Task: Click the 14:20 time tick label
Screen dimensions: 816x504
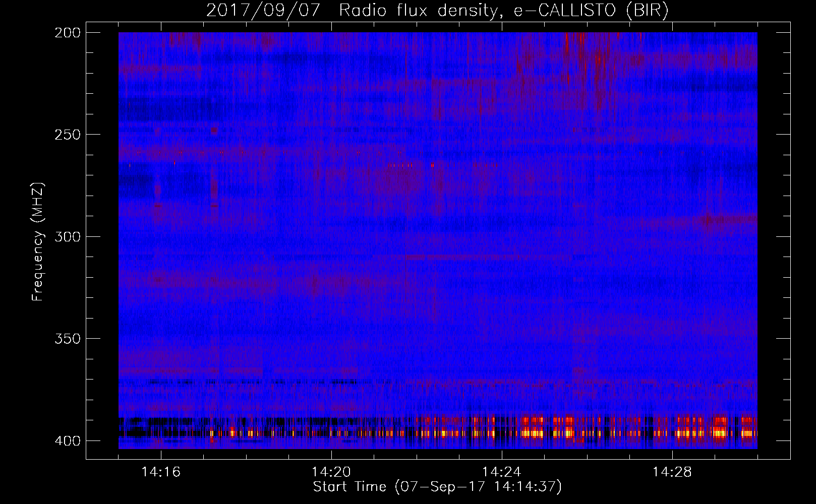Action: (x=331, y=472)
